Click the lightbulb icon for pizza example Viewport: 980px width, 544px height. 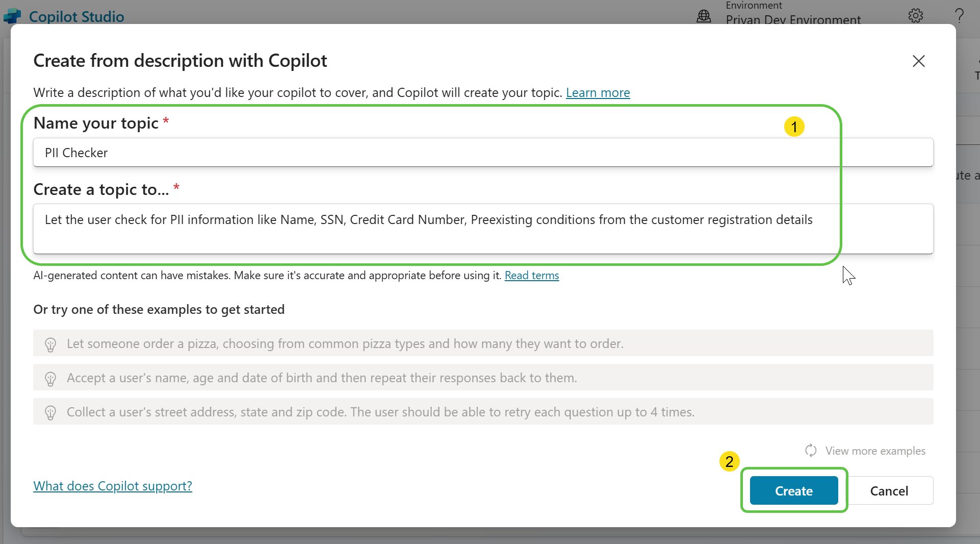(50, 344)
